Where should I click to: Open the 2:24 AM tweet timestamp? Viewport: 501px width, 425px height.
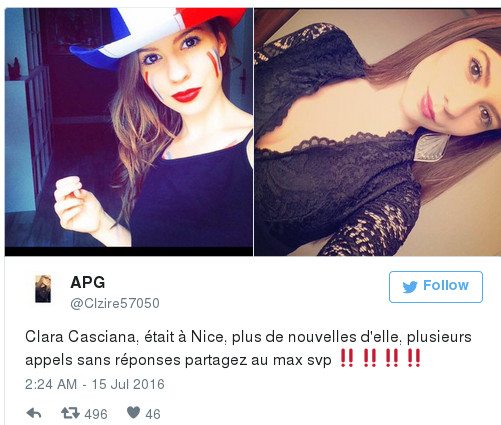point(51,384)
